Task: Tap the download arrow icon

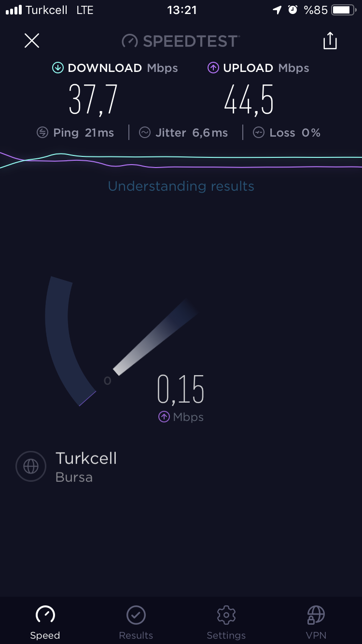Action: (58, 68)
